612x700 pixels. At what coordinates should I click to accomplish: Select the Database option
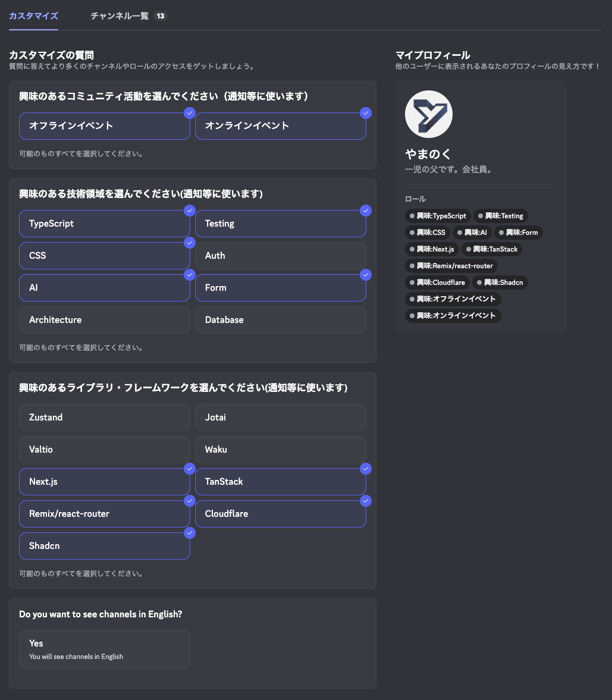(x=280, y=319)
